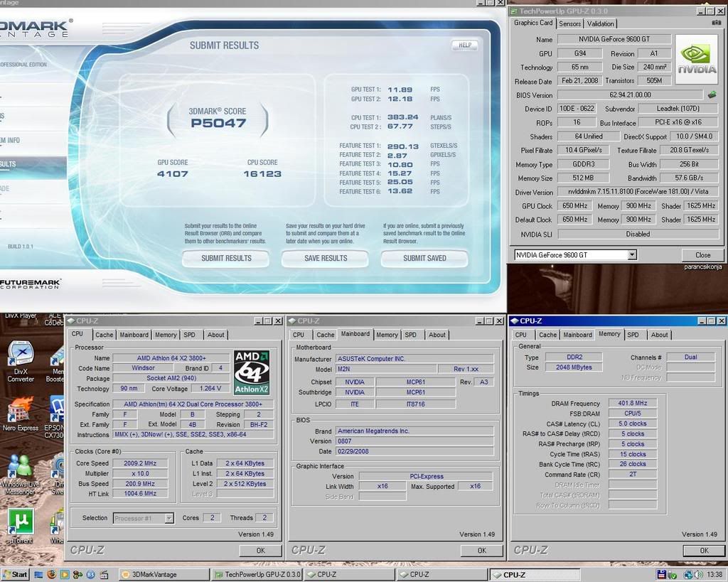Switch to the Sensors tab in GPU-Z
Screen dimensions: 728x582
569,23
